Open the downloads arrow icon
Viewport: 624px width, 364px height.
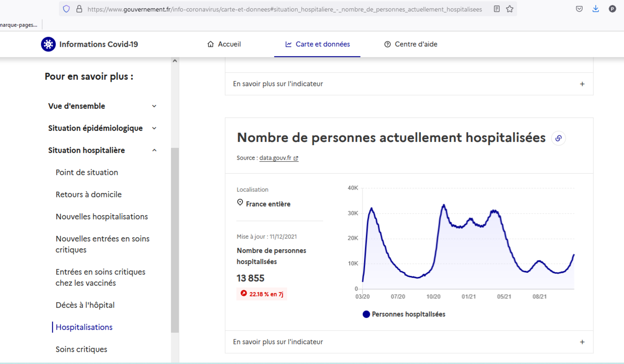595,9
